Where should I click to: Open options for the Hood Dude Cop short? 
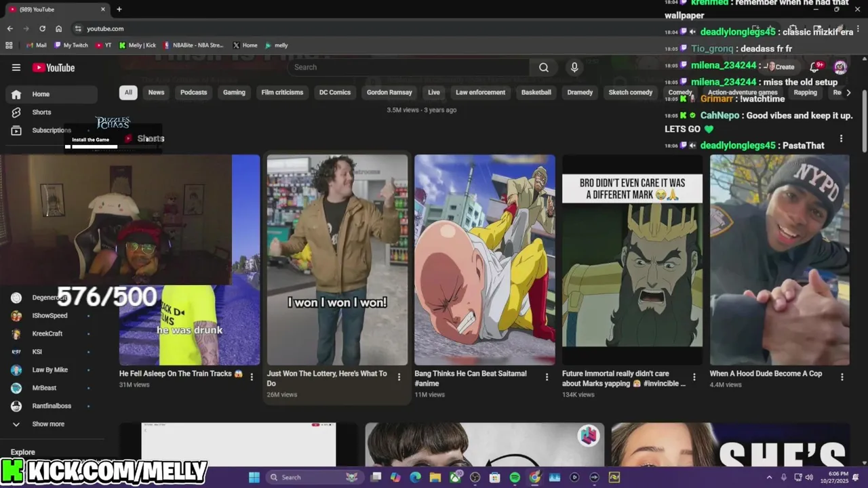click(x=842, y=377)
